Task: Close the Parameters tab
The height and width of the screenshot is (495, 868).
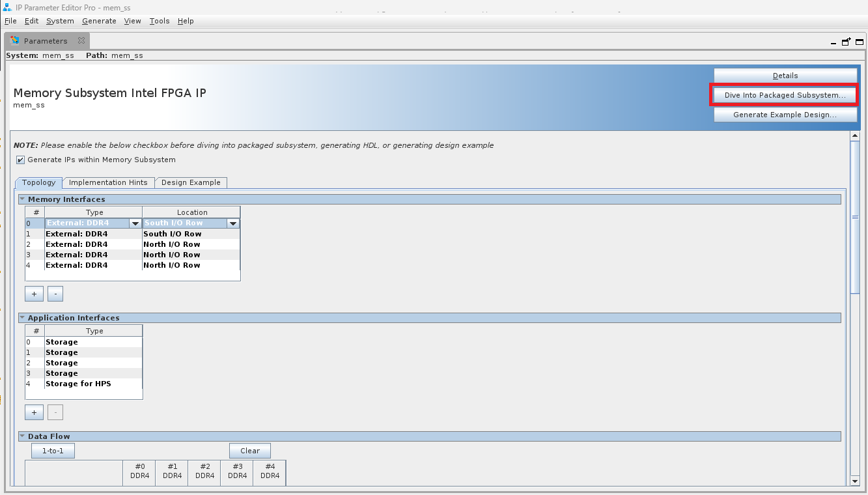Action: pos(81,40)
